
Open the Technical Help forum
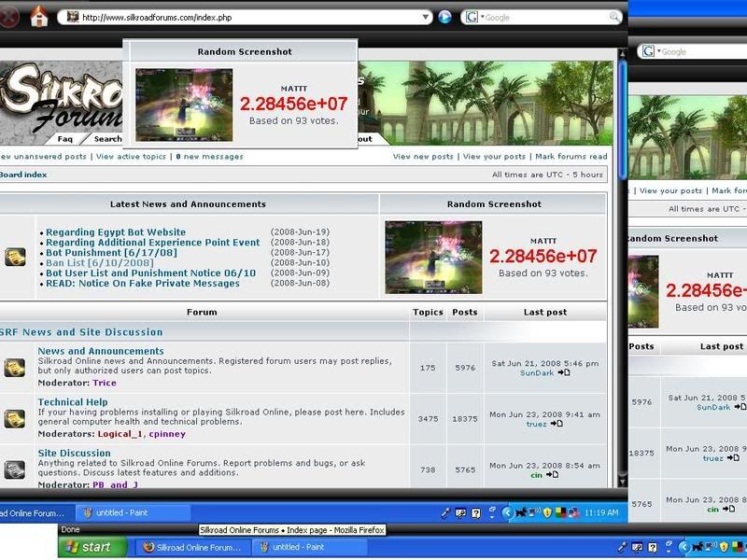tap(73, 402)
